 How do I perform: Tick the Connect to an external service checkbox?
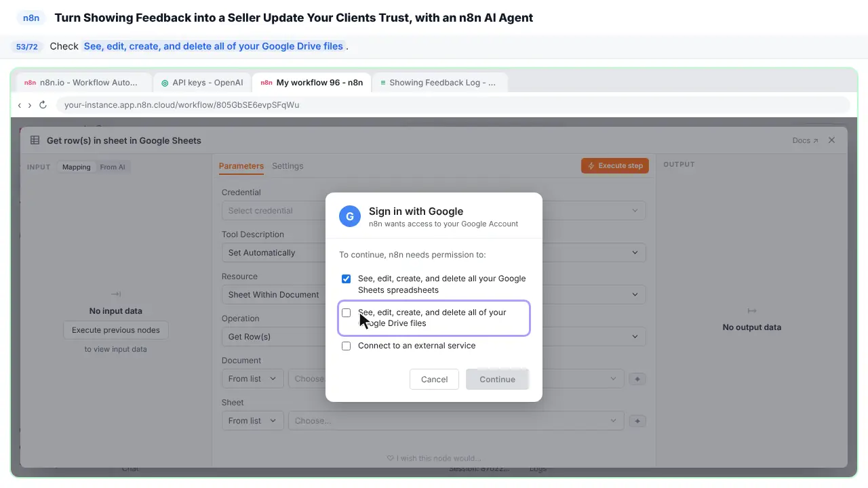tap(347, 346)
